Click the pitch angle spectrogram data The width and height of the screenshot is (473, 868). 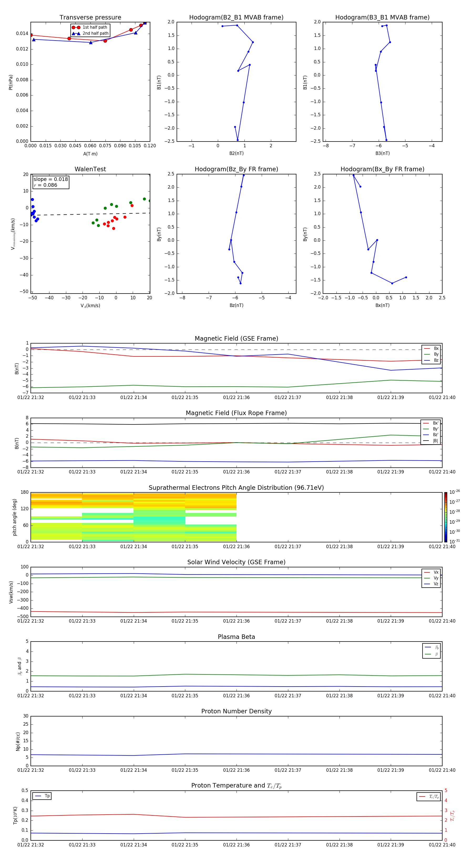click(134, 517)
